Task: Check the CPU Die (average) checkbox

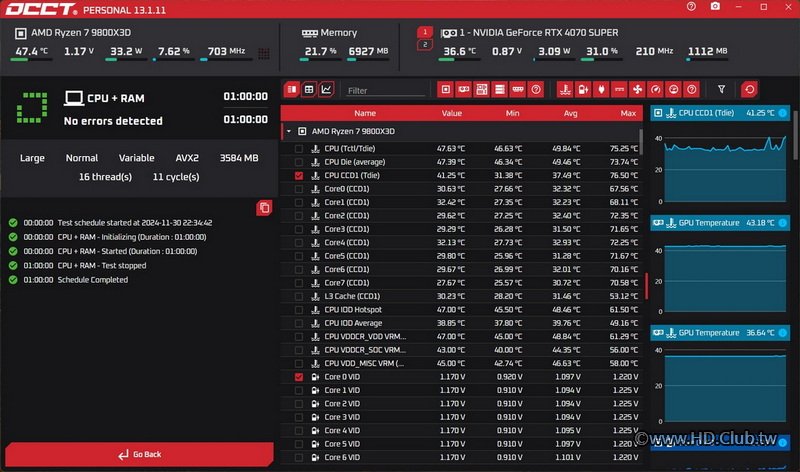Action: pos(299,162)
